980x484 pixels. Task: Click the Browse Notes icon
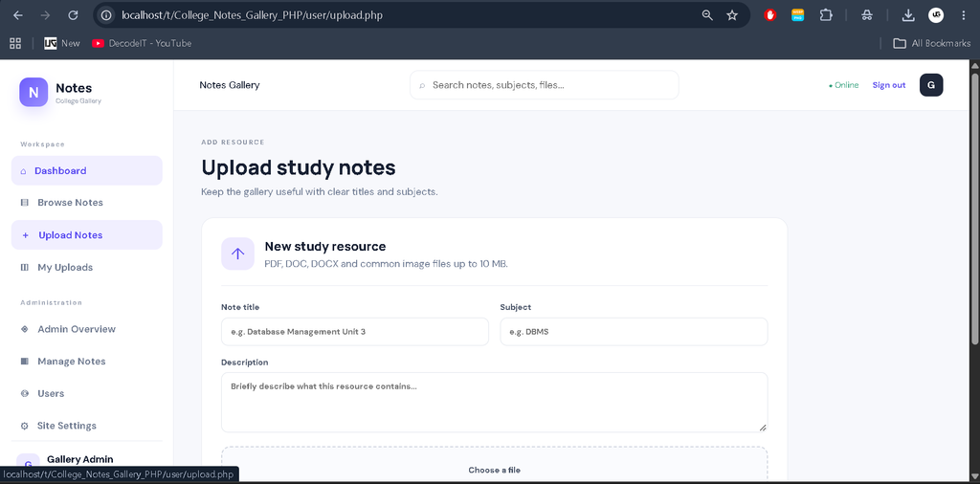point(24,203)
